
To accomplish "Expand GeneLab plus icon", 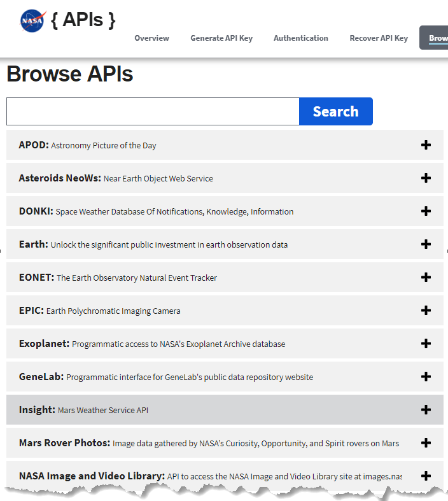I will [426, 377].
